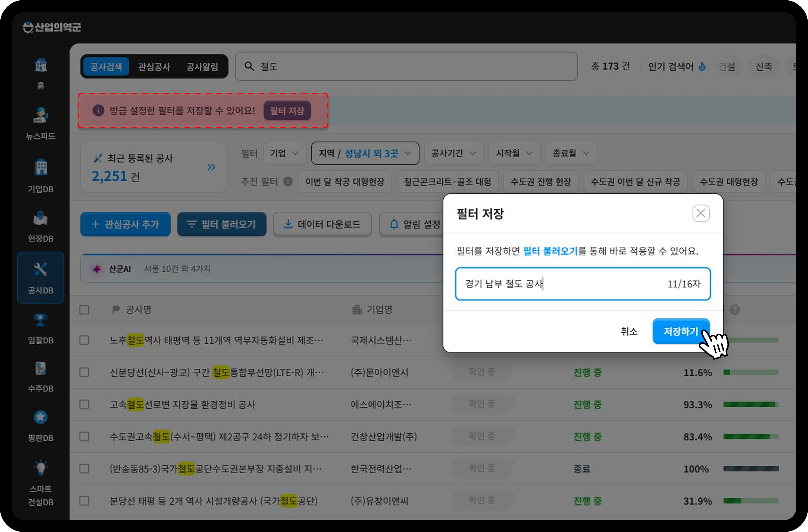This screenshot has height=532, width=808.
Task: Click the search magnifier icon
Action: 250,66
